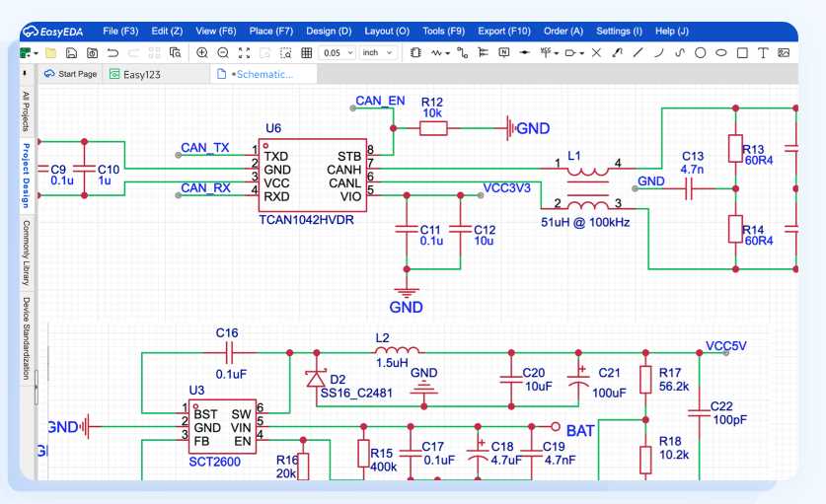Image resolution: width=826 pixels, height=504 pixels.
Task: Open the Settings (I) menu
Action: 619,32
